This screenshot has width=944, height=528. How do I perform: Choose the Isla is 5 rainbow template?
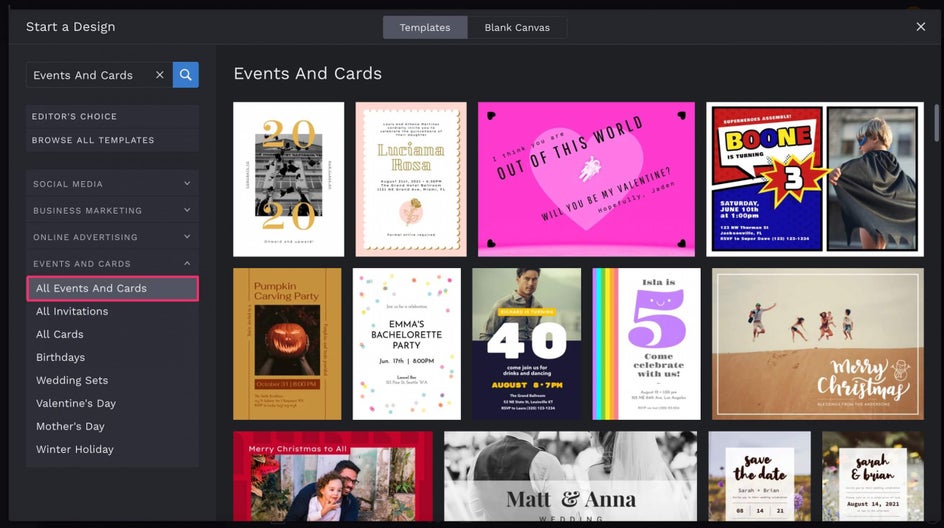pyautogui.click(x=647, y=344)
